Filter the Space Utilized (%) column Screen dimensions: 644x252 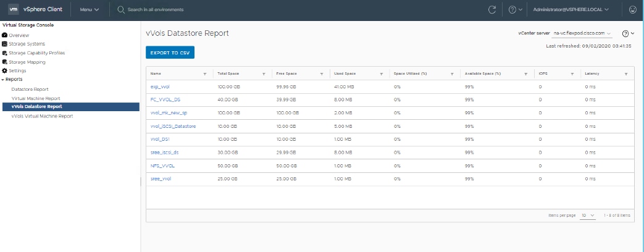(452, 74)
